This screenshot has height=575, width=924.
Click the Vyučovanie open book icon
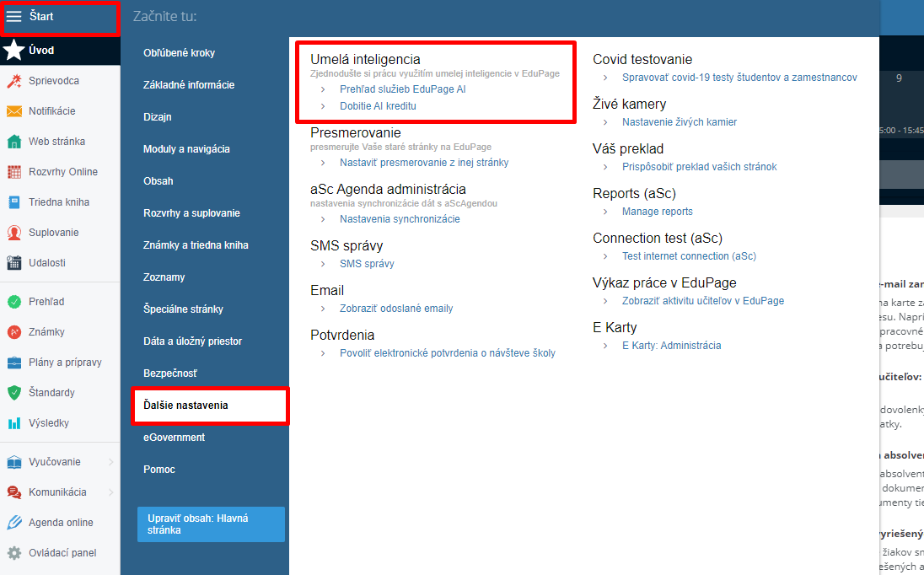(x=14, y=462)
